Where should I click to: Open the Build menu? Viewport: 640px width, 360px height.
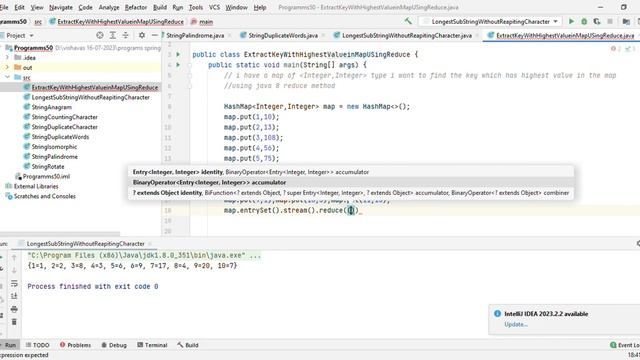coord(160,7)
